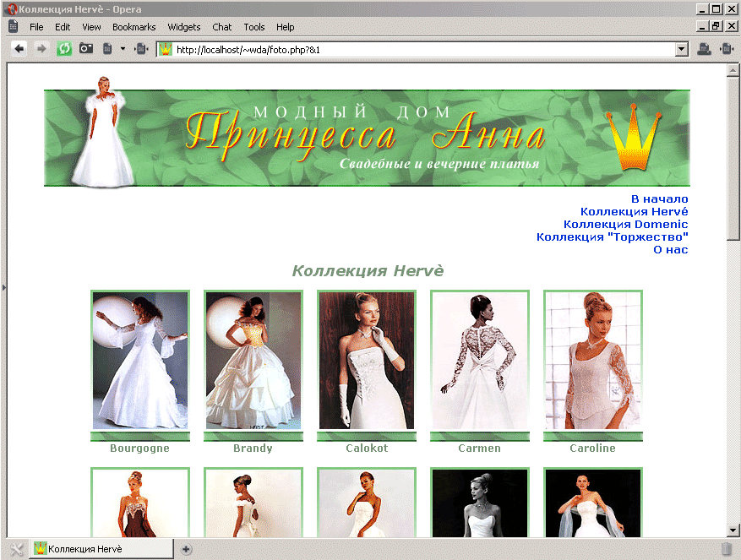Click the Caroline caption text
The image size is (741, 560).
coord(592,449)
